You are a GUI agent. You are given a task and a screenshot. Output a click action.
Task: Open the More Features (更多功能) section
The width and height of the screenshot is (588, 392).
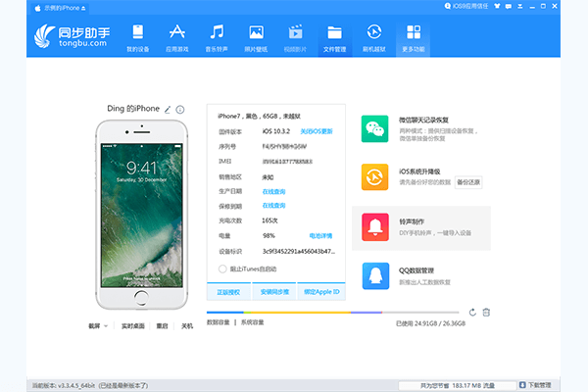[414, 38]
